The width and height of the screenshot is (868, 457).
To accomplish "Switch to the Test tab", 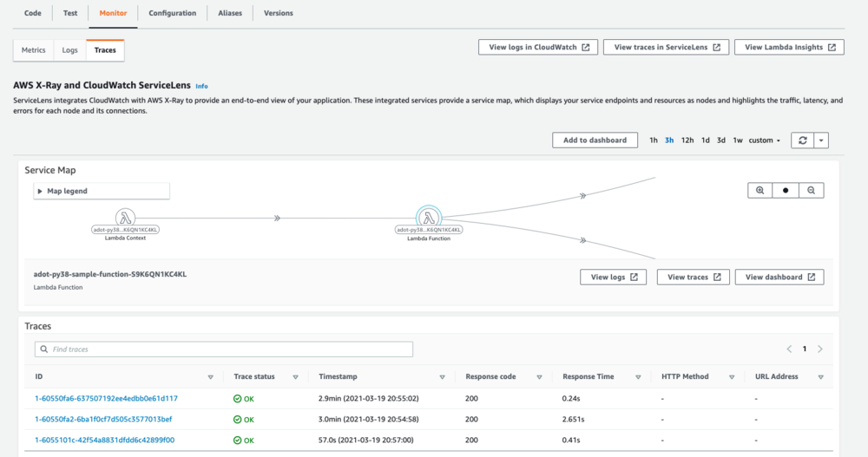I will (70, 13).
